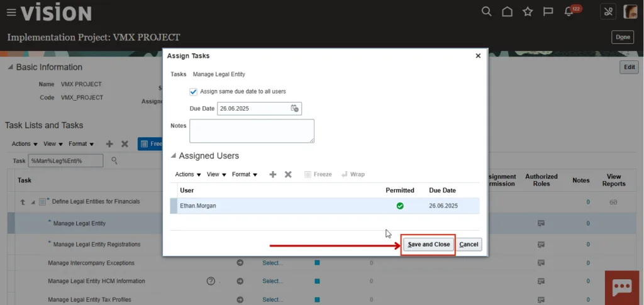Collapse the Assigned Users section
Viewport: 644px width, 305px height.
(x=174, y=156)
